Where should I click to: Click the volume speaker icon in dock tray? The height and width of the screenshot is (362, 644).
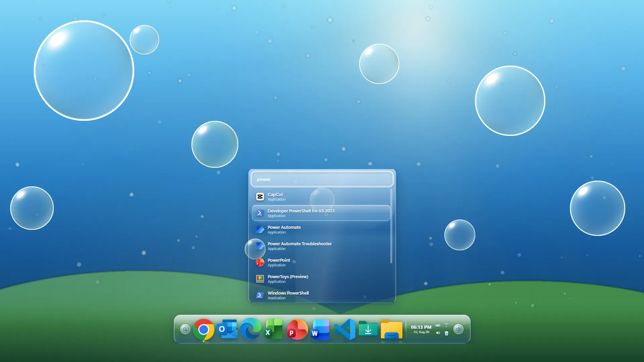[438, 333]
